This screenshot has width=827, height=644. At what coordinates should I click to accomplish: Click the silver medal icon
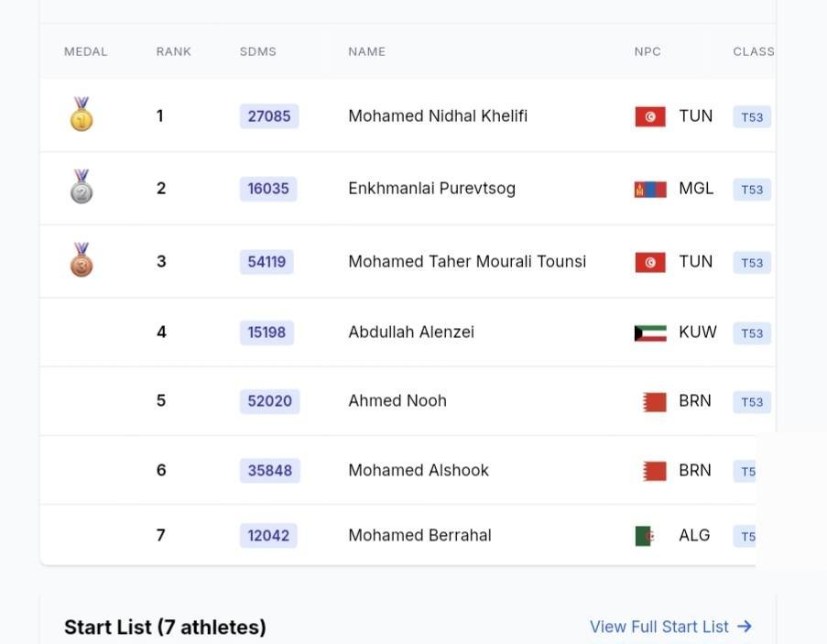click(x=82, y=188)
